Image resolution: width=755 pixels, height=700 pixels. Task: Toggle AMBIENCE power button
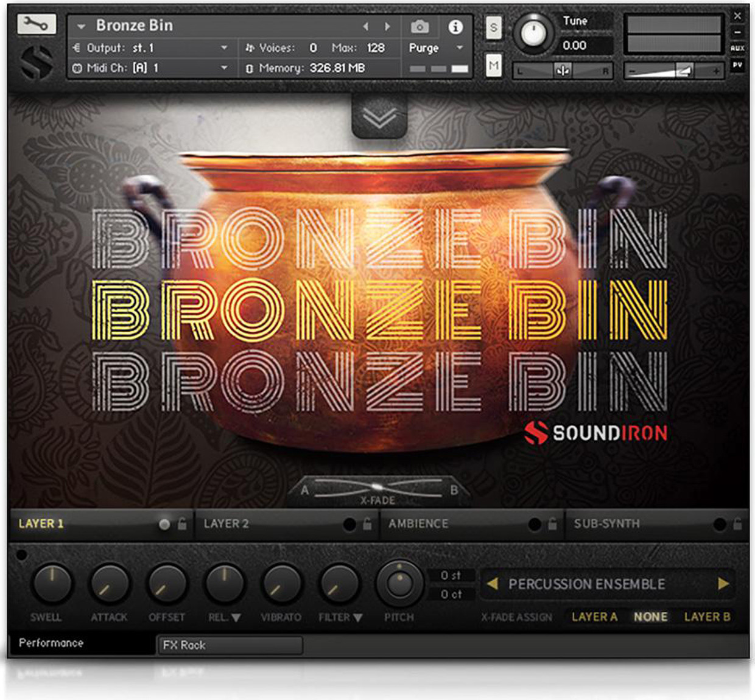click(535, 524)
